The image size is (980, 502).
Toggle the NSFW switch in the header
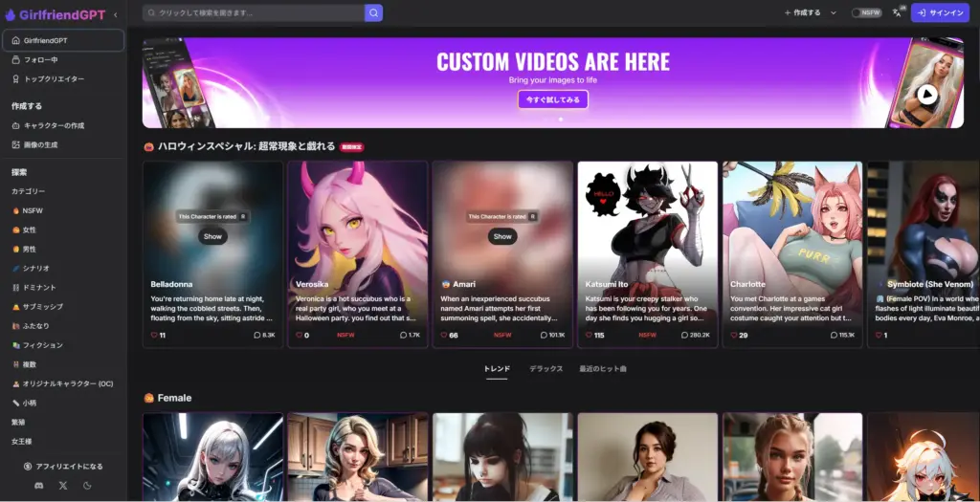coord(866,12)
